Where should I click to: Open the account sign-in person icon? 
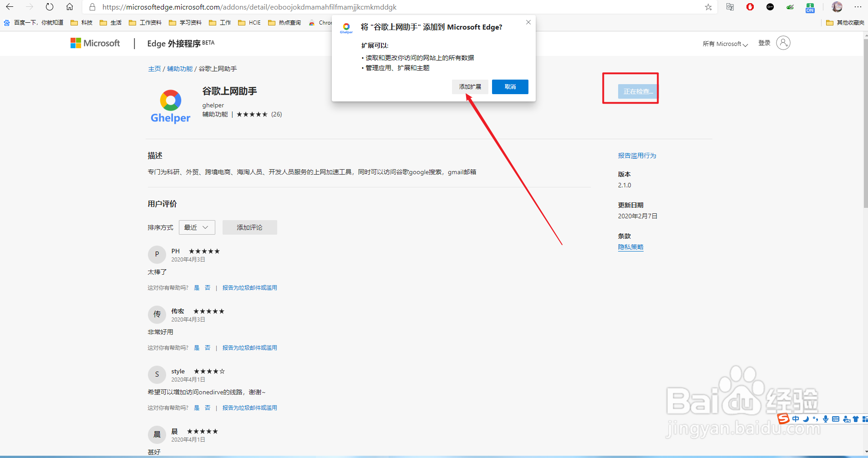[x=783, y=43]
